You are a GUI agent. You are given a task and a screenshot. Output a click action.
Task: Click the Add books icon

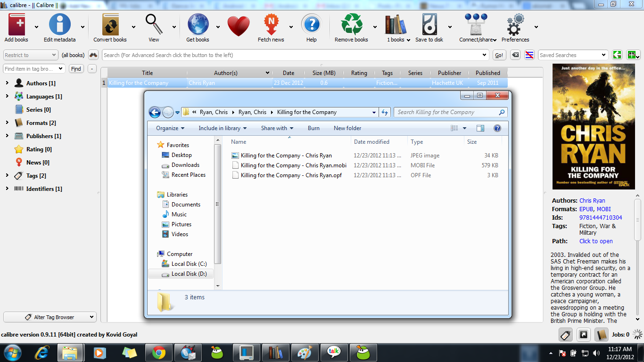16,24
